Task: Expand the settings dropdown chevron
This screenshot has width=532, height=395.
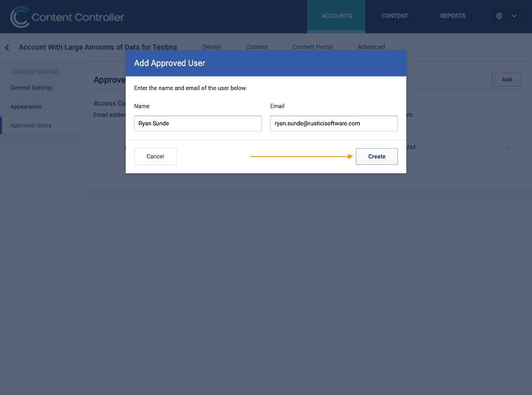Action: tap(514, 16)
